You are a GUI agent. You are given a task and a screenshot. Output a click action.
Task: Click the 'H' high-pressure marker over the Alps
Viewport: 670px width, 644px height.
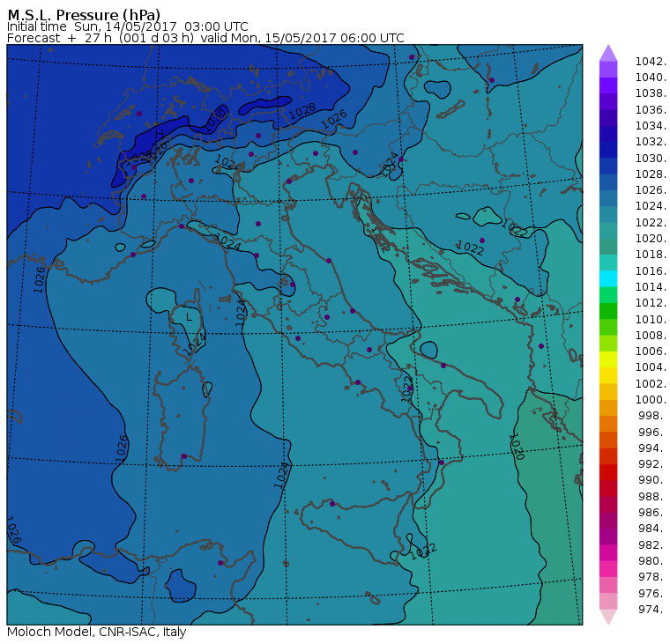[160, 134]
